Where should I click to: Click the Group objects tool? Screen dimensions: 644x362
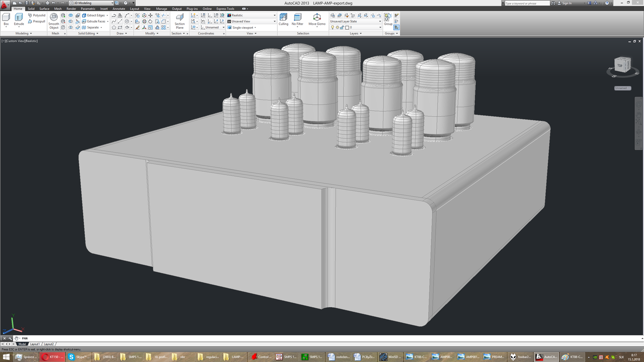click(388, 20)
